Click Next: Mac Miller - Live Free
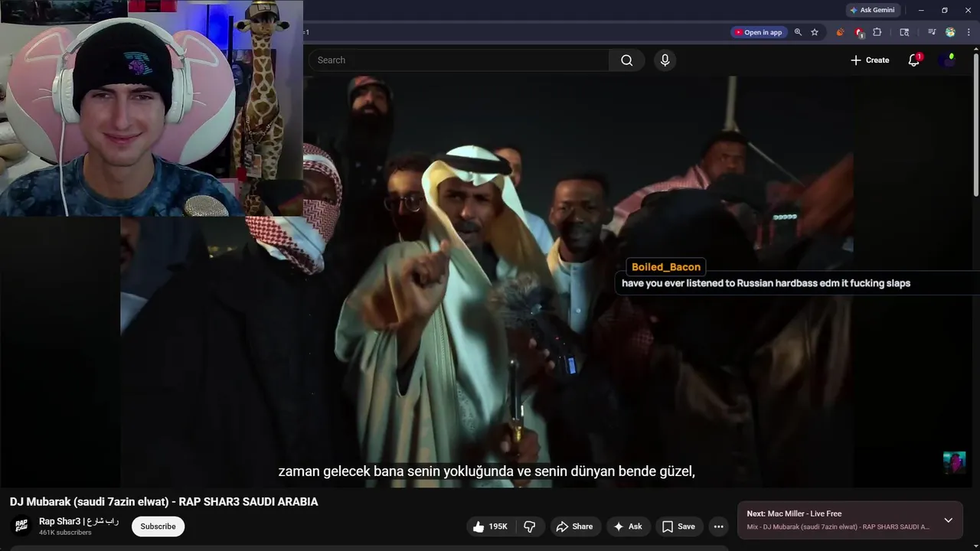980x551 pixels. coord(794,514)
